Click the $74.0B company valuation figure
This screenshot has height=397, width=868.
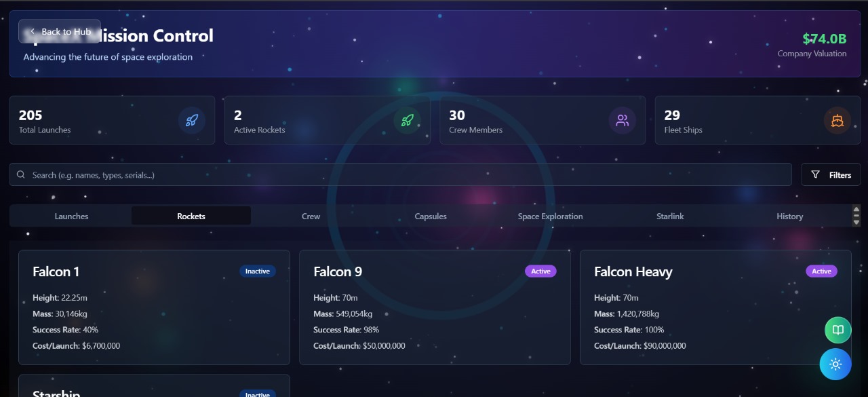[825, 39]
